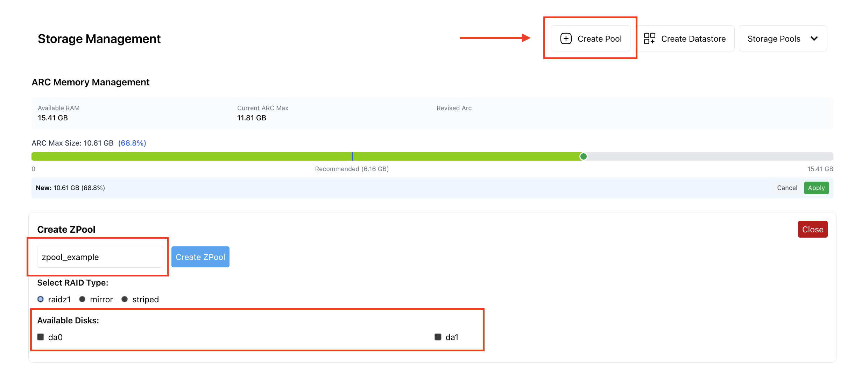
Task: Click the Recommended (6.16 GB) label
Action: [x=352, y=169]
